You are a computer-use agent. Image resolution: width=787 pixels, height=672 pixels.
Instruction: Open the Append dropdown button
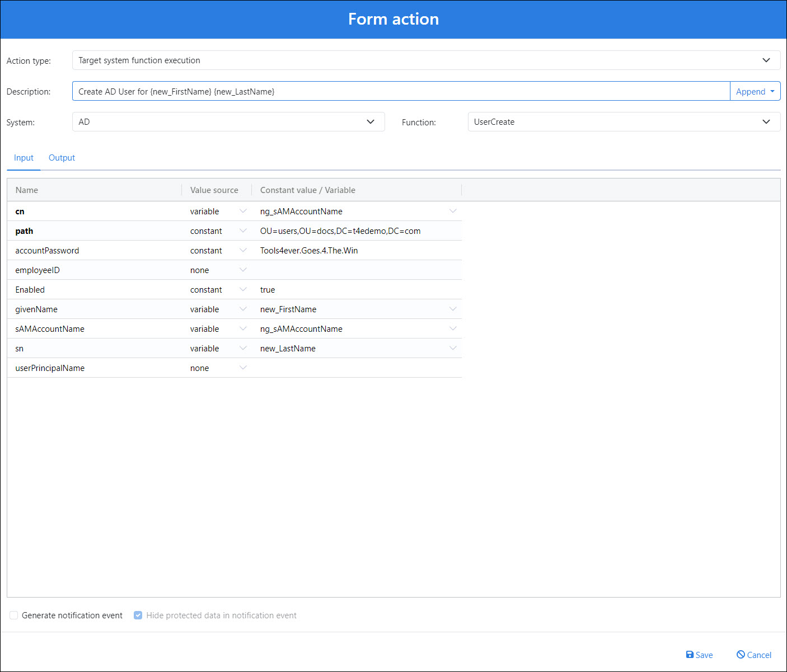click(755, 91)
